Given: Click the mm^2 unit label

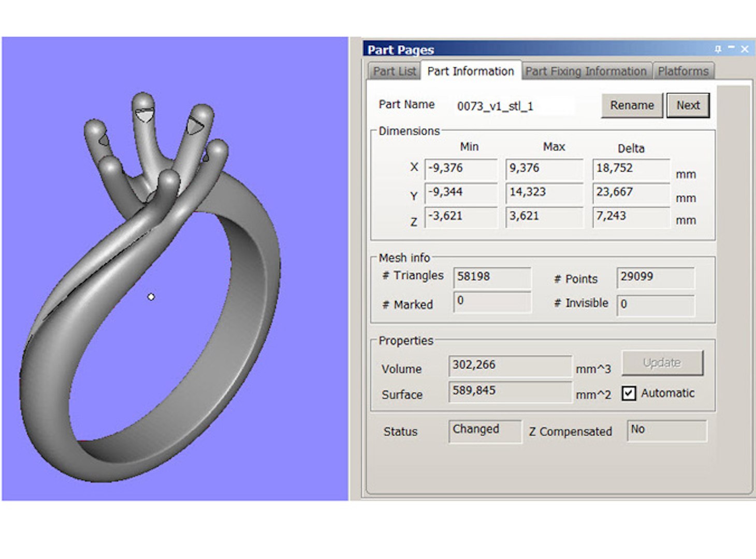Looking at the screenshot, I should coord(593,395).
